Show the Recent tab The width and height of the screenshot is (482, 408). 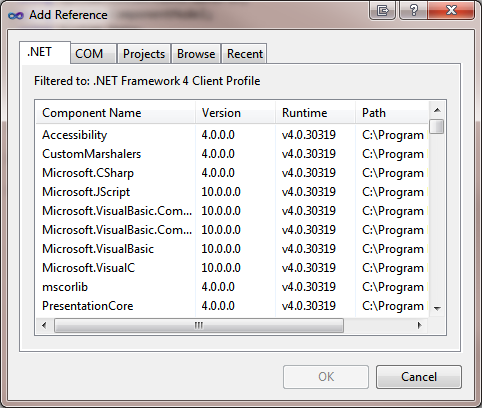[x=244, y=54]
